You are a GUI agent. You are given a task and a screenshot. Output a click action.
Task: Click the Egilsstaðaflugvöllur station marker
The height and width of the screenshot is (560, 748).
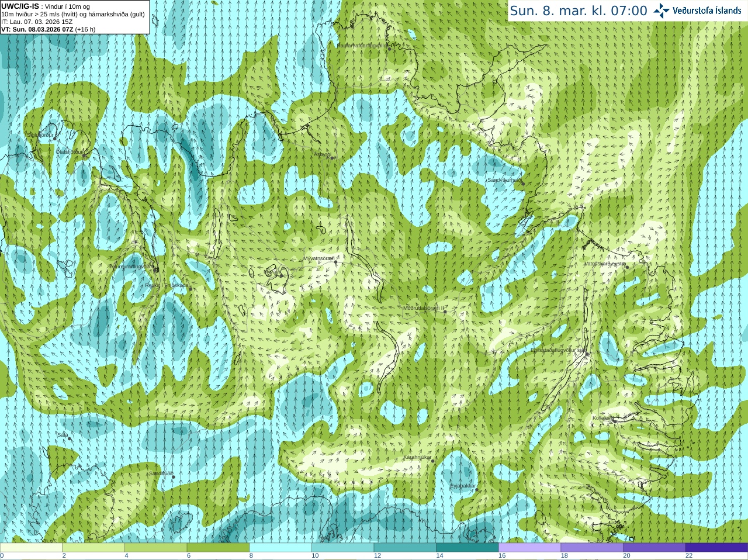pyautogui.click(x=587, y=354)
